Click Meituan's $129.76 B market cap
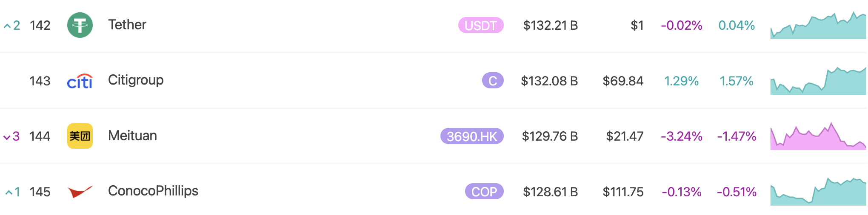The image size is (868, 215). click(x=550, y=136)
